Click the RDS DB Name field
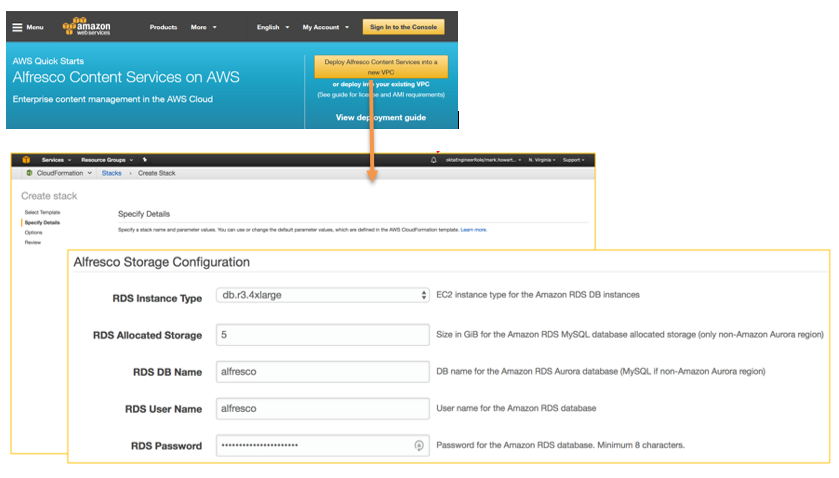Image resolution: width=839 pixels, height=478 pixels. click(x=323, y=371)
